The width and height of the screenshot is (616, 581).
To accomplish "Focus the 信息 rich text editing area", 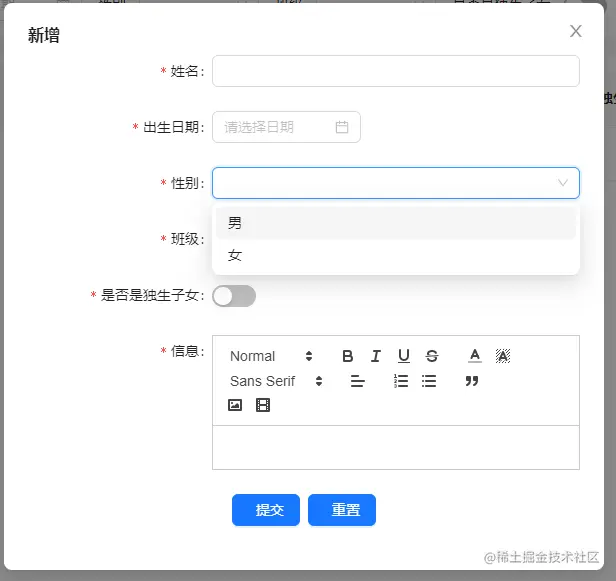I will tap(396, 447).
